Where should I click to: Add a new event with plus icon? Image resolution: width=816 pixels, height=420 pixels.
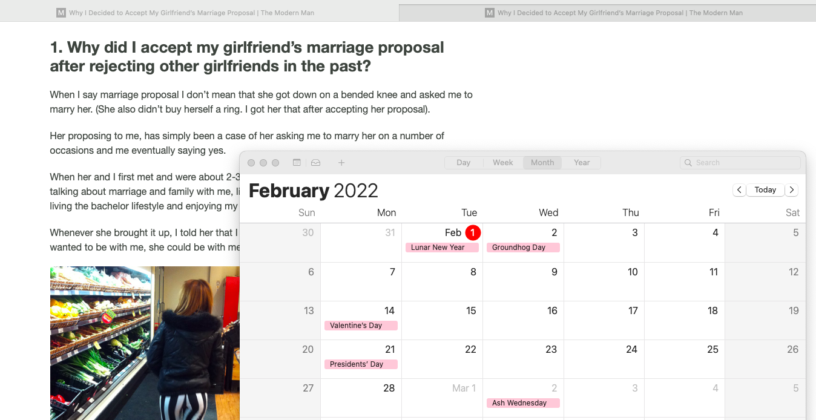click(341, 162)
